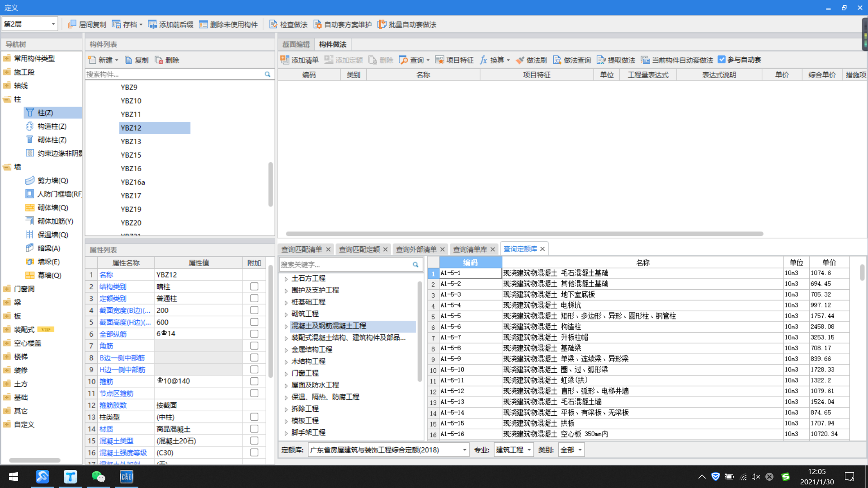Select 暗梁(A) in navigation tree
The image size is (868, 488).
tap(49, 248)
